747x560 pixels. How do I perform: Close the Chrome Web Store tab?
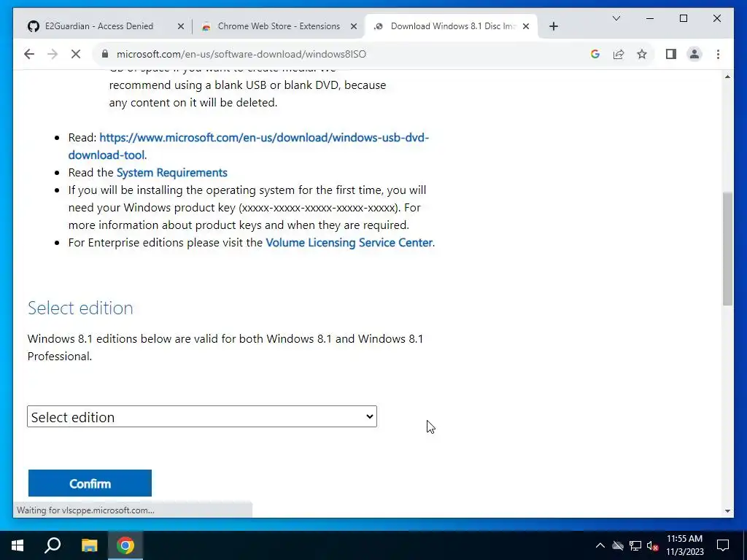354,26
